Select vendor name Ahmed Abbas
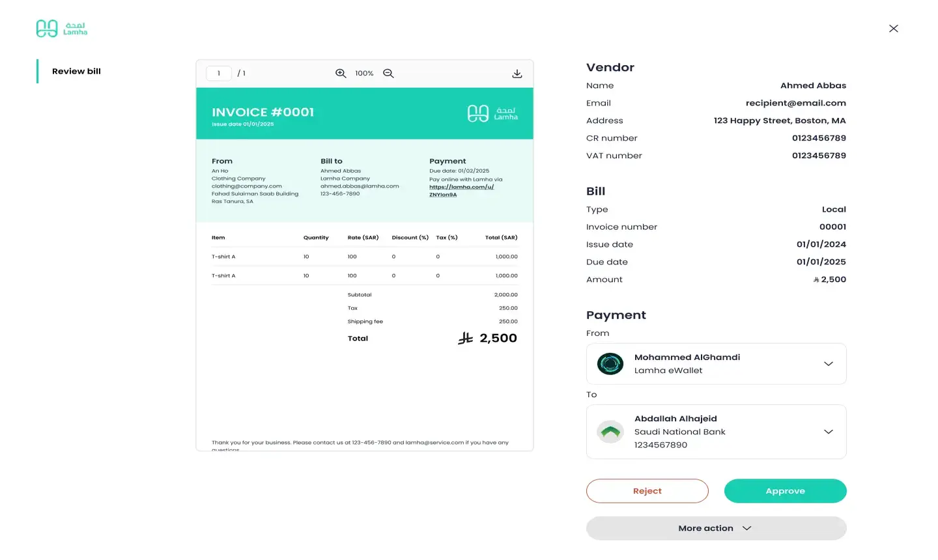Screen dimensions: 938x560 (x=814, y=85)
